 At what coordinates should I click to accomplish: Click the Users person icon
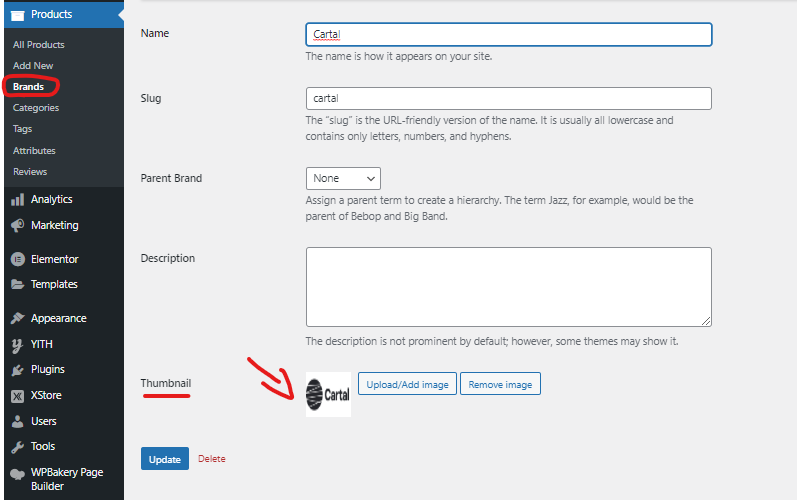pos(17,421)
